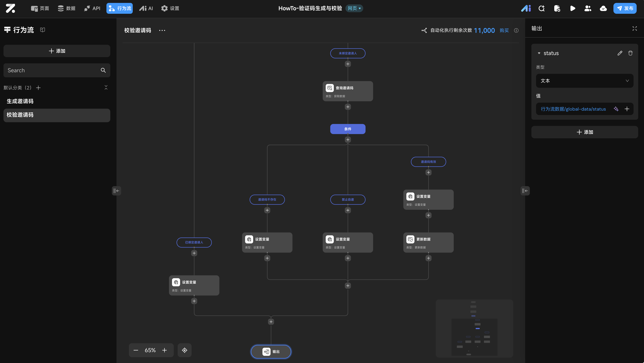
Task: Switch to the 数据 tab
Action: [x=67, y=9]
